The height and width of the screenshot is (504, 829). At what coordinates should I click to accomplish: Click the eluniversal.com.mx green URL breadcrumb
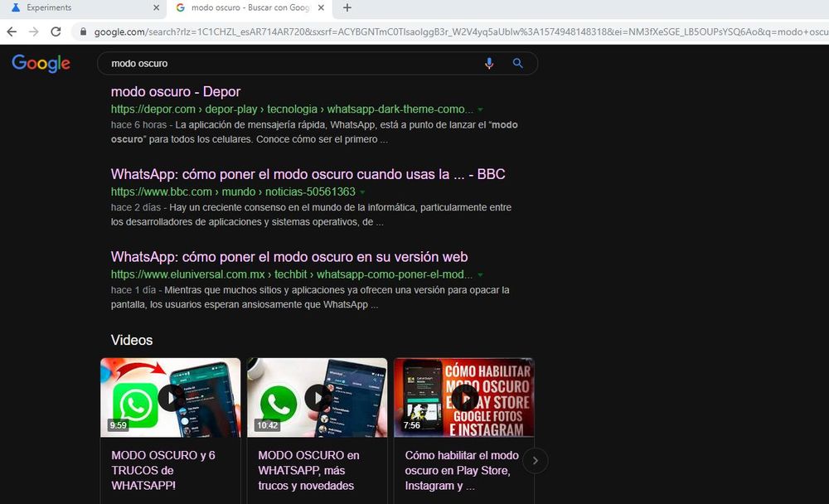tap(291, 274)
